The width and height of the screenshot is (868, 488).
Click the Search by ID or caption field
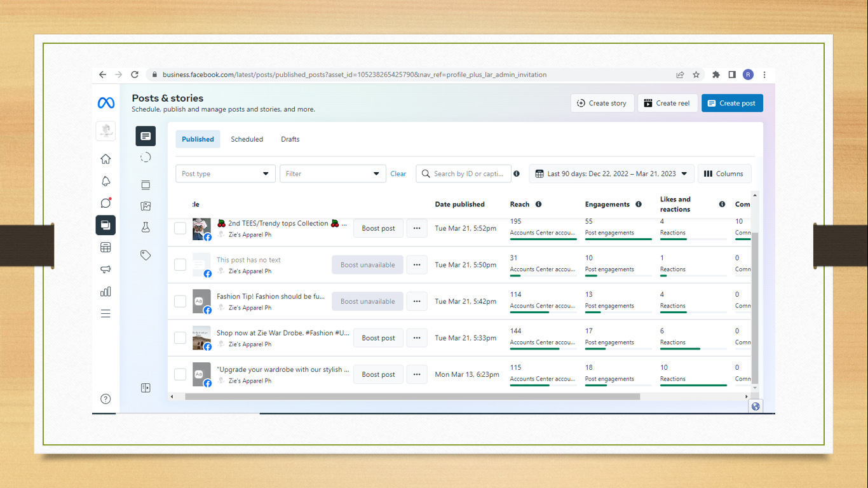tap(463, 173)
